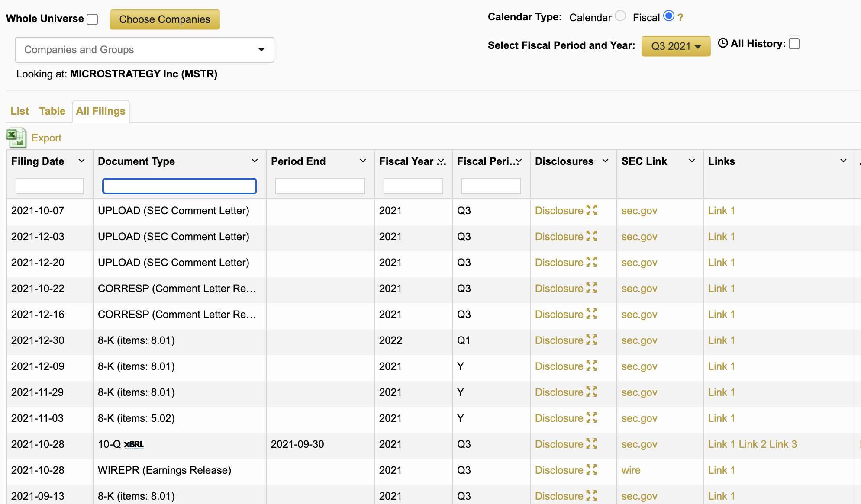Switch to the Table tab

coord(52,111)
